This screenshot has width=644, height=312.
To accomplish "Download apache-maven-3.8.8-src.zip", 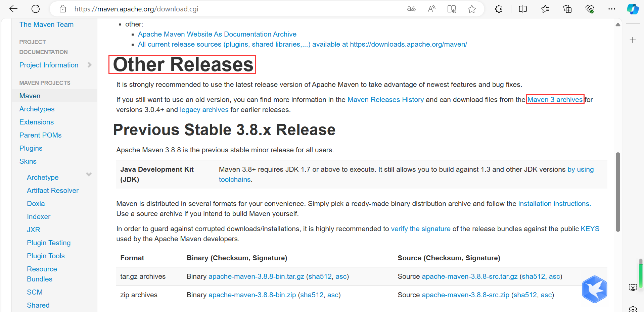I will pyautogui.click(x=466, y=295).
